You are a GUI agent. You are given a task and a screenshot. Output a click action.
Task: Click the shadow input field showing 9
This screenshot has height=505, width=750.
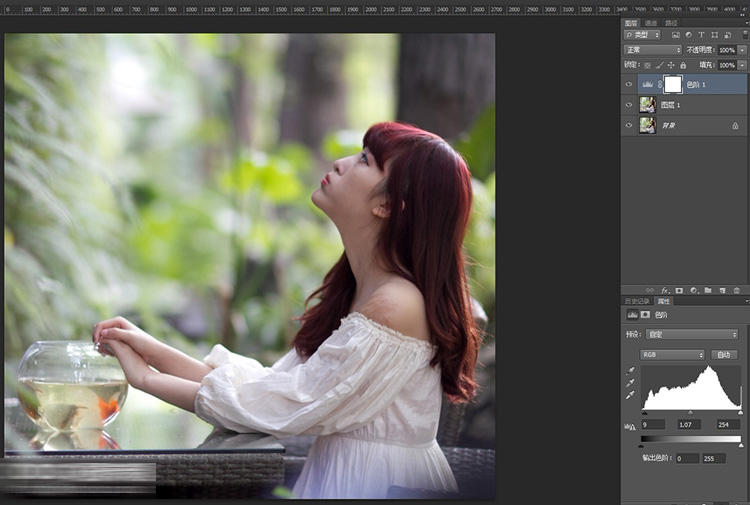point(651,425)
